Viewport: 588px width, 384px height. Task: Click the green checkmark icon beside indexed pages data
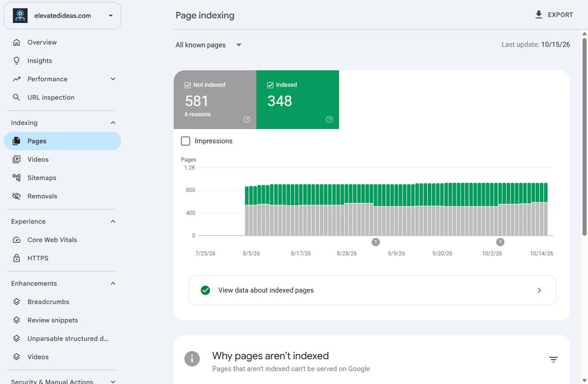[x=205, y=290]
